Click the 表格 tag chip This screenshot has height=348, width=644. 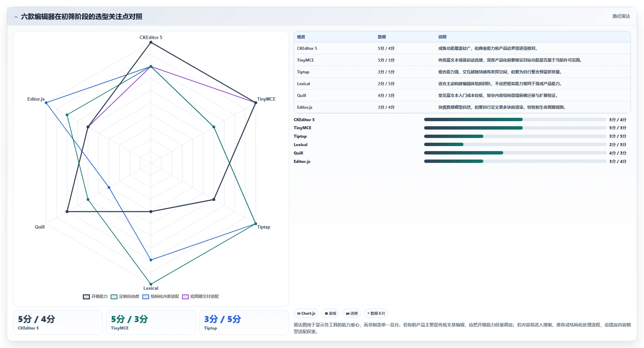coord(330,313)
